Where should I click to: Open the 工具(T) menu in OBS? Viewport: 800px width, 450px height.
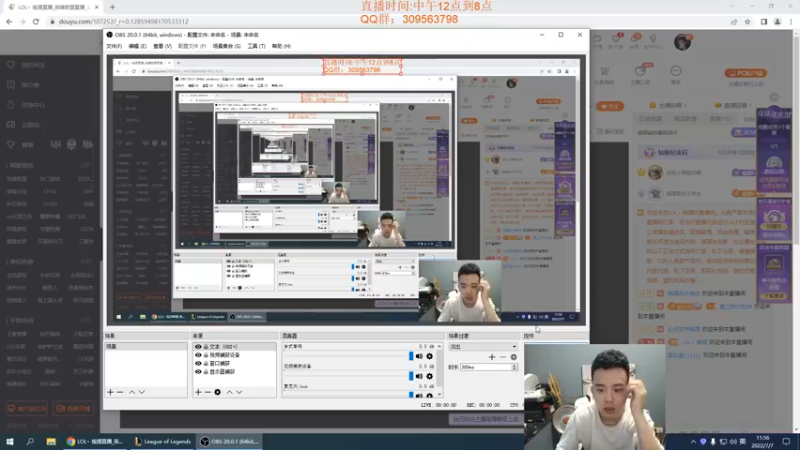pyautogui.click(x=256, y=46)
